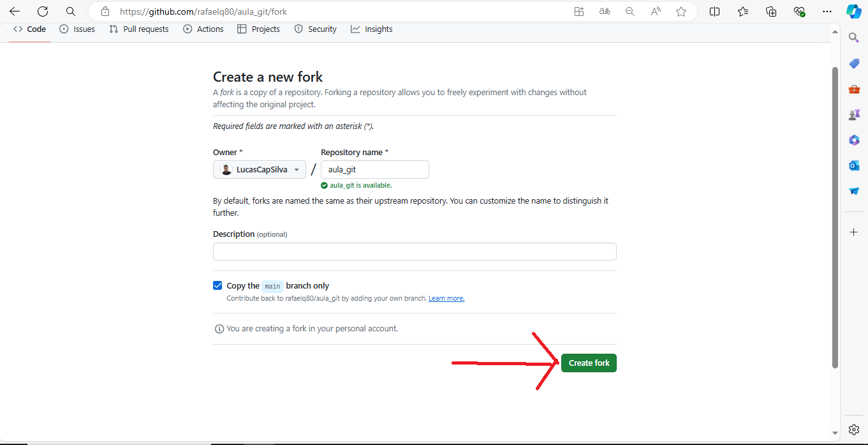This screenshot has height=445, width=868.
Task: Open the Projects tab
Action: 259,29
